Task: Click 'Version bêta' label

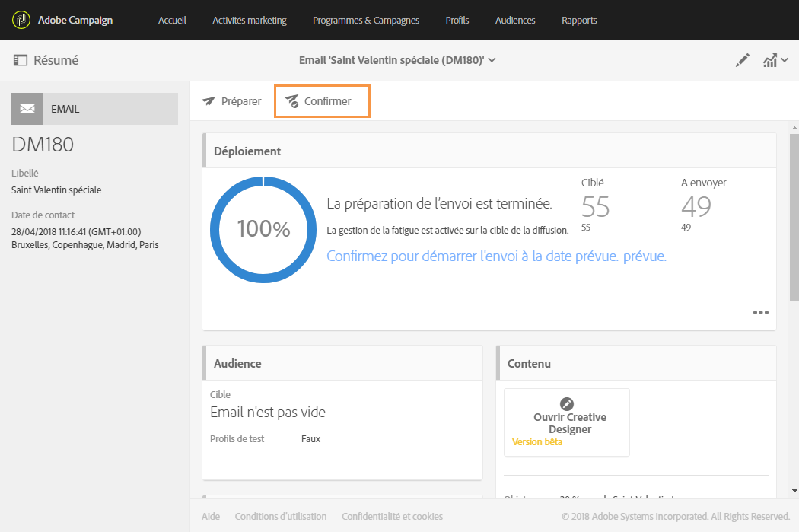Action: point(537,441)
